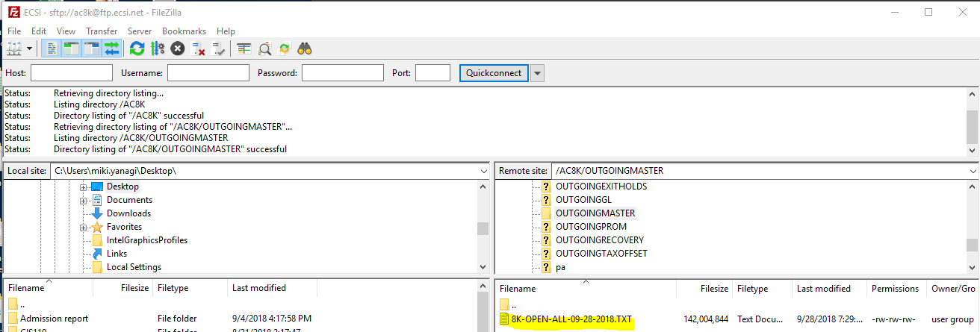The height and width of the screenshot is (332, 980).
Task: Toggle synchronized browsing icon
Action: point(284,48)
